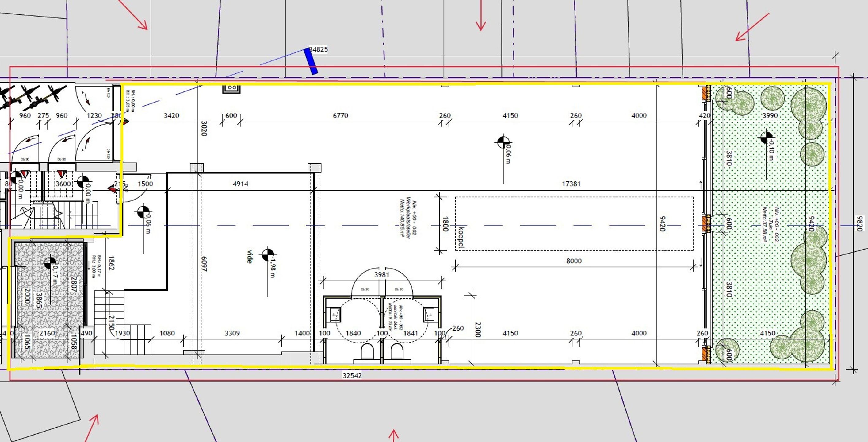Select the 9820 overall width dimension

pyautogui.click(x=859, y=224)
